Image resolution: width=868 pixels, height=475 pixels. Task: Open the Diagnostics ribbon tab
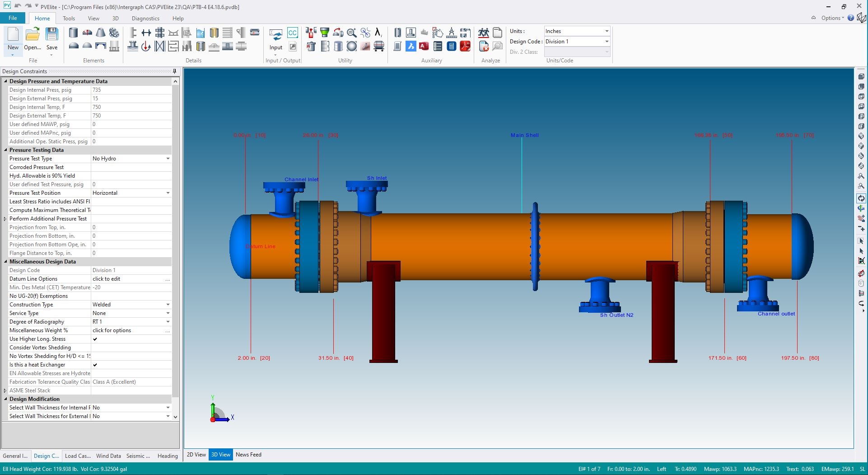pos(145,19)
